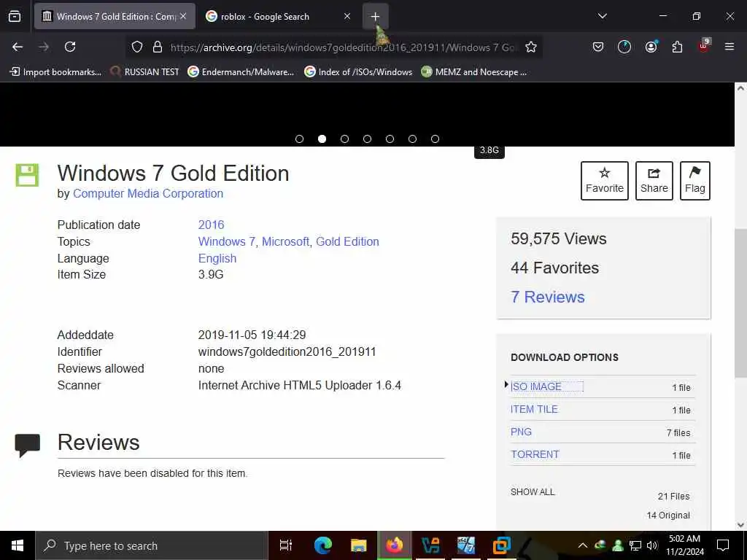The width and height of the screenshot is (747, 560).
Task: Close the roblox Google Search tab
Action: (x=347, y=16)
